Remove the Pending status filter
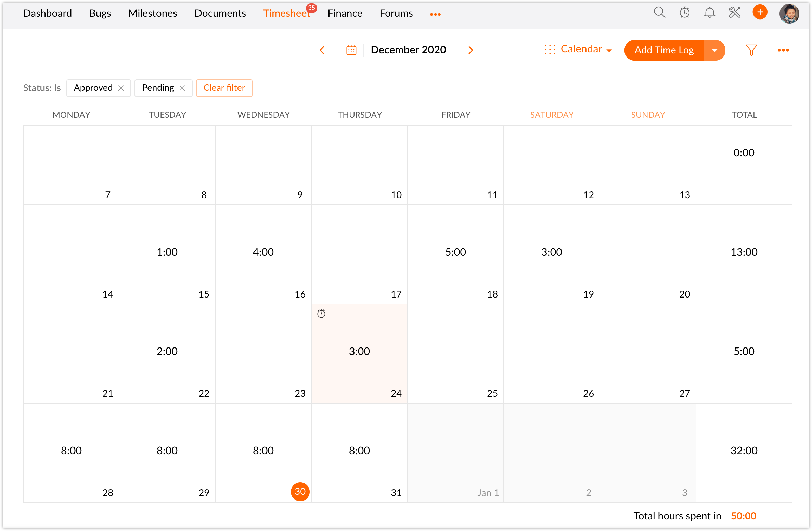The image size is (812, 531). pos(182,88)
